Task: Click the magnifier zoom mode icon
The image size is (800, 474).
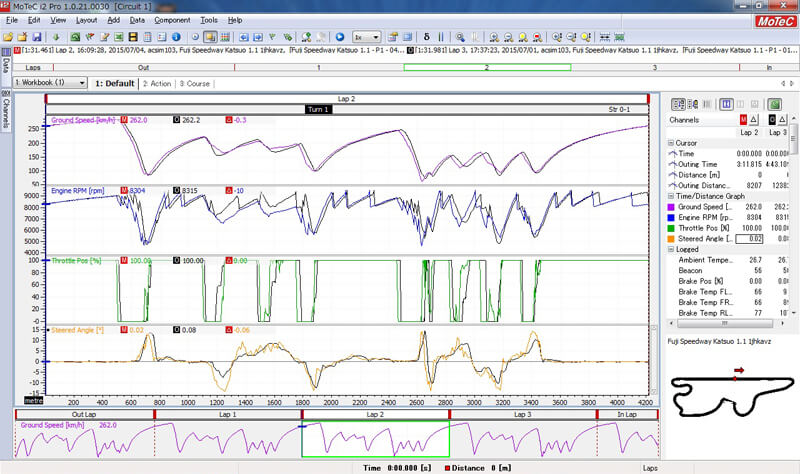Action: [x=460, y=37]
